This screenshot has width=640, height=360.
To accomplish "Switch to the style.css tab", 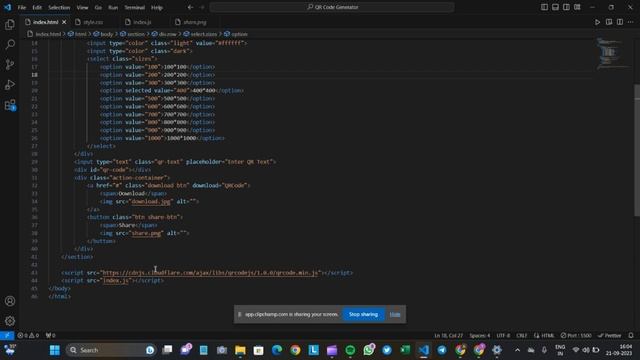I will [93, 22].
